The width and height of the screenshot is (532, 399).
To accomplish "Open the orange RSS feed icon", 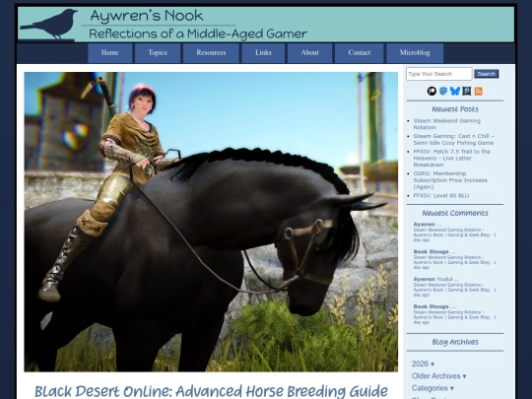I will click(479, 91).
